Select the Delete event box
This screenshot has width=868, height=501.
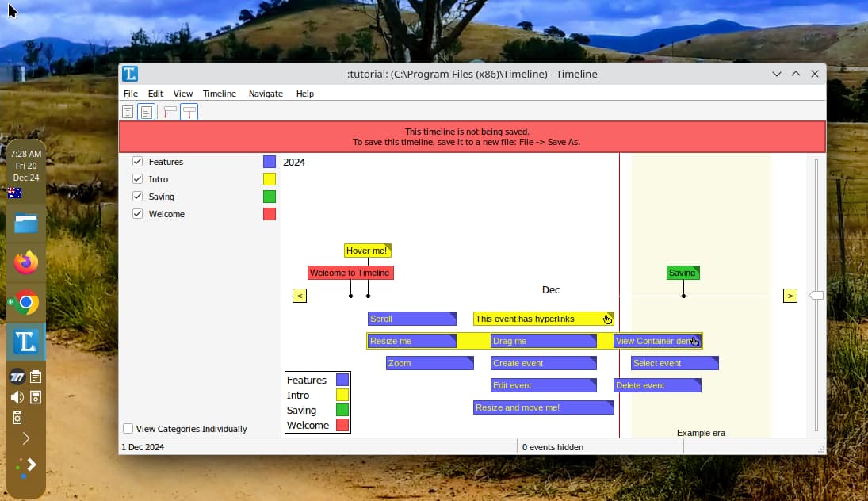(x=657, y=385)
